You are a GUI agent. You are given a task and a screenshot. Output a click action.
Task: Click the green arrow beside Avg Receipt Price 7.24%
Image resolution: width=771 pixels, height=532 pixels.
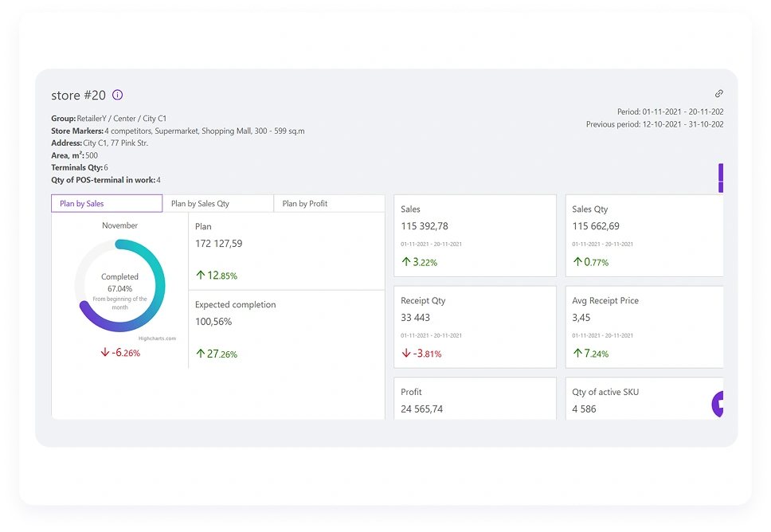(577, 353)
